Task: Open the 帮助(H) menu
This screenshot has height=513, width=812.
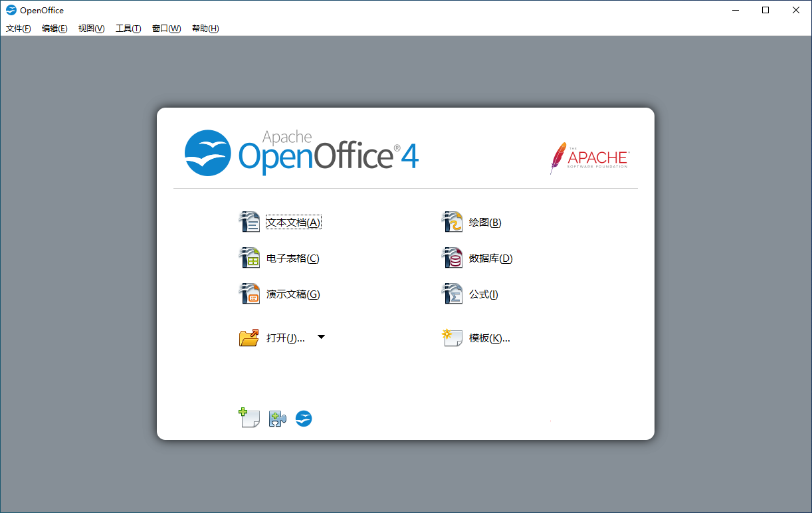Action: tap(205, 29)
